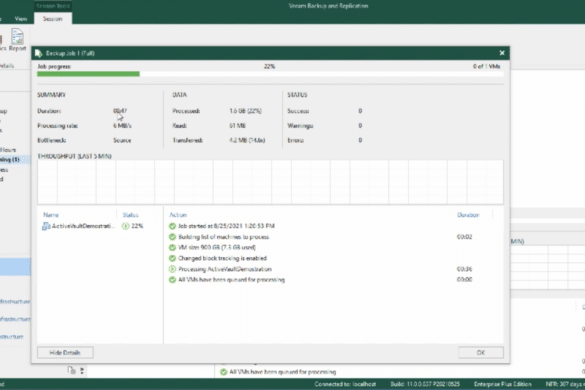Click the Backup Job dialog title icon
The image size is (585, 390).
38,53
